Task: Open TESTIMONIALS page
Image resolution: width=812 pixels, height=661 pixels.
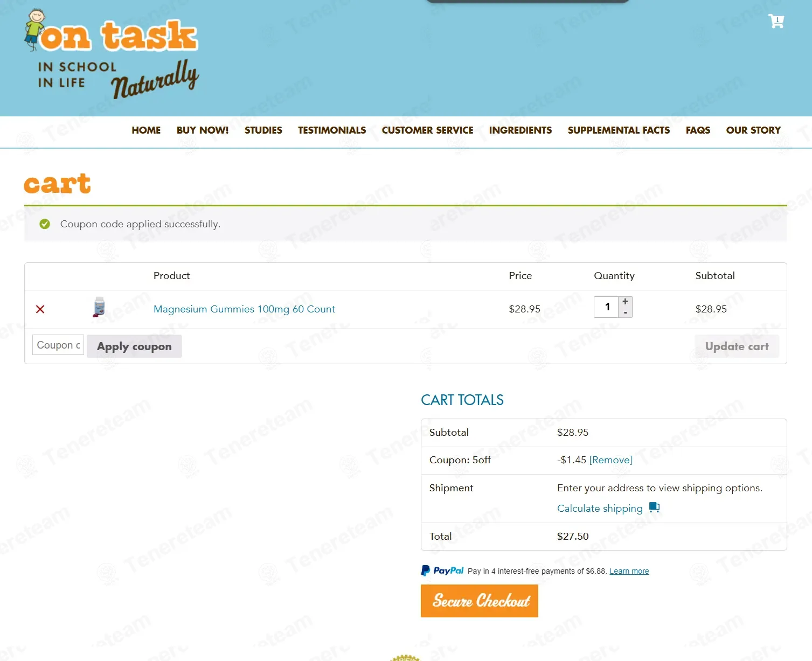Action: pos(332,130)
